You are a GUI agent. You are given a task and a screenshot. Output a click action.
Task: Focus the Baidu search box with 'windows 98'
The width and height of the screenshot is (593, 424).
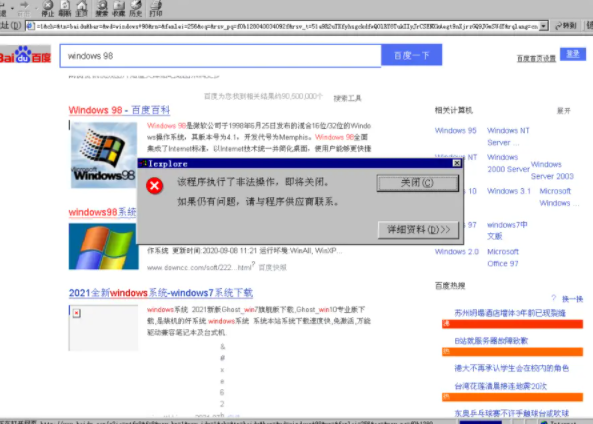(220, 56)
